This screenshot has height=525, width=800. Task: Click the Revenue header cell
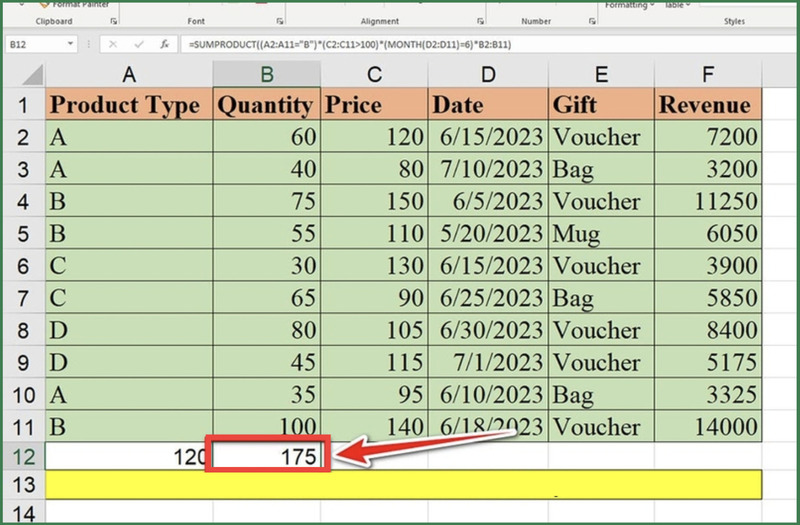[710, 105]
